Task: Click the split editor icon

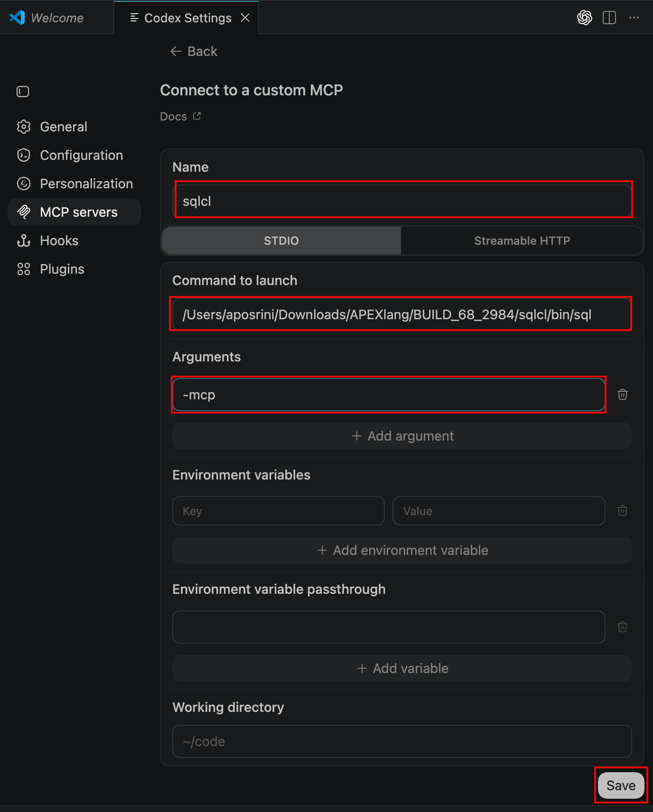Action: coord(609,18)
